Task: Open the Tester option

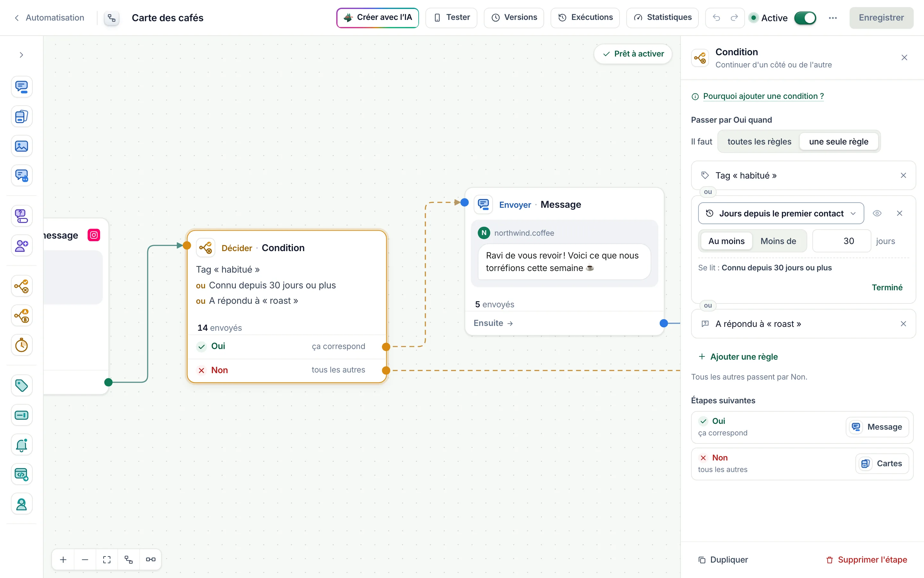Action: pyautogui.click(x=451, y=18)
